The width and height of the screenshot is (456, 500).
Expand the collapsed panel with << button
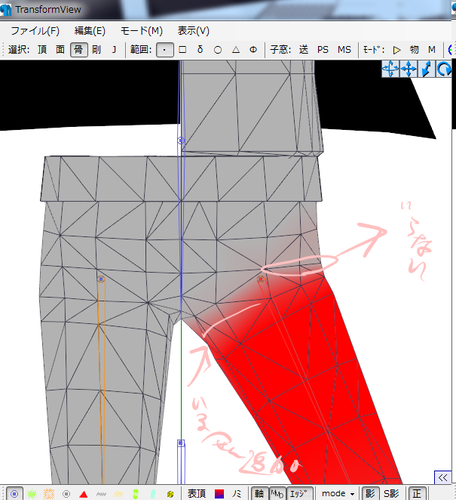click(x=443, y=478)
